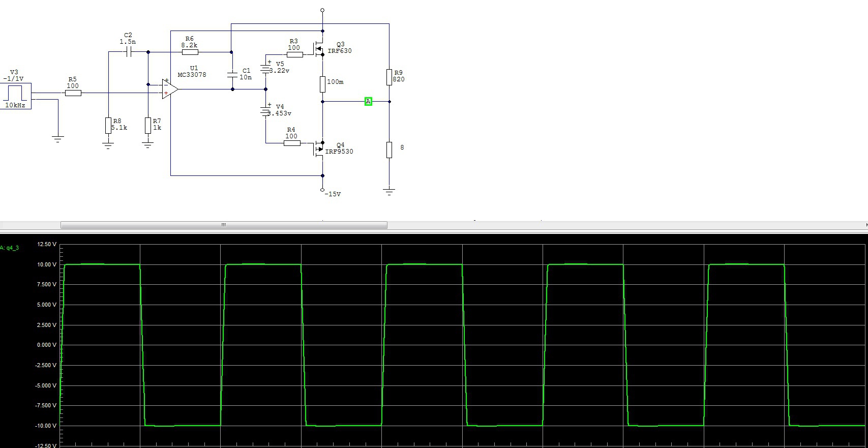Select the V4 battery symbol
Image resolution: width=868 pixels, height=448 pixels.
[265, 111]
